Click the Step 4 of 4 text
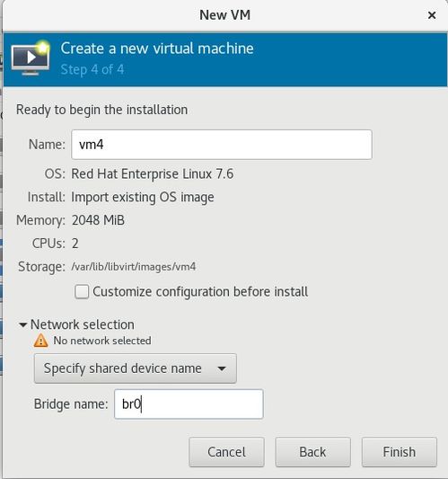The image size is (448, 479). click(x=92, y=70)
